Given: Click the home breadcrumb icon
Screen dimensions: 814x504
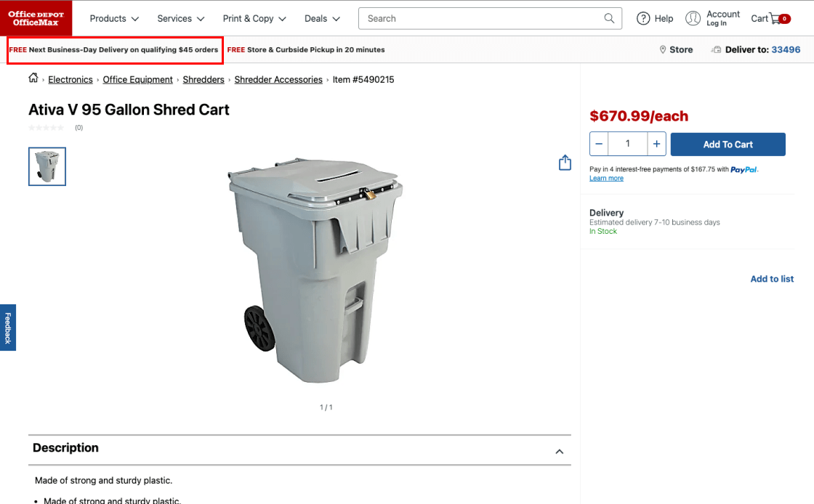Looking at the screenshot, I should (33, 78).
